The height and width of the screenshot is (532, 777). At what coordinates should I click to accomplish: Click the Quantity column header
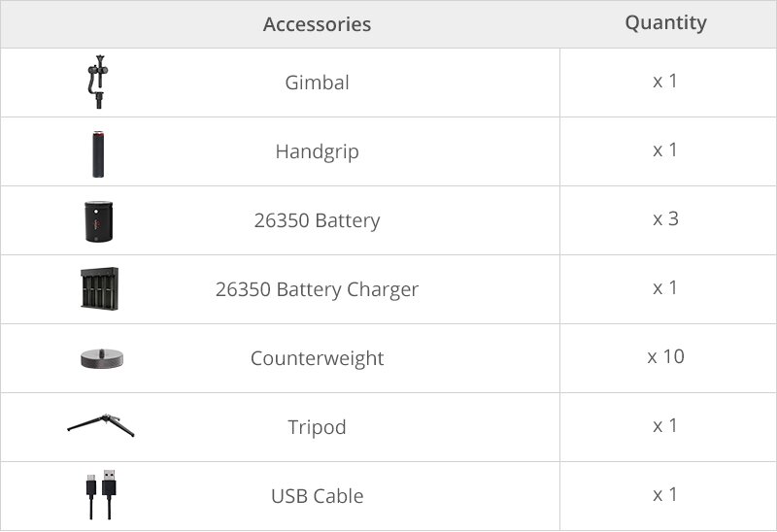click(665, 23)
